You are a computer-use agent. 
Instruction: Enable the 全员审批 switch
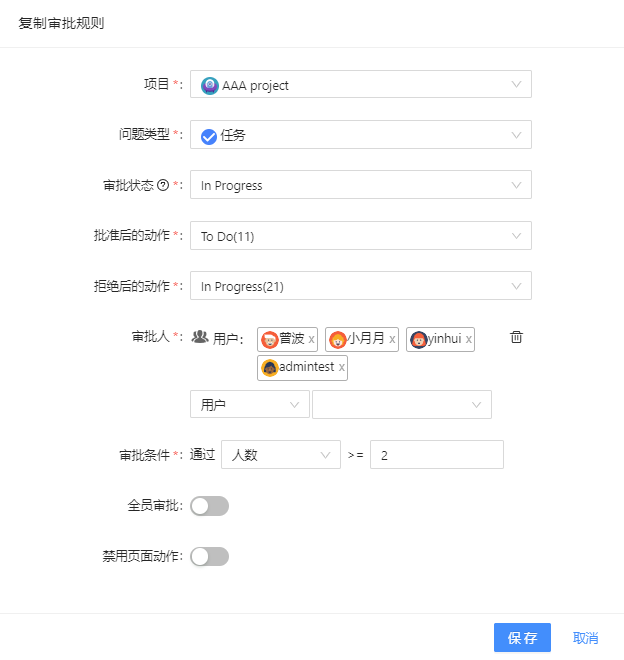click(x=209, y=506)
